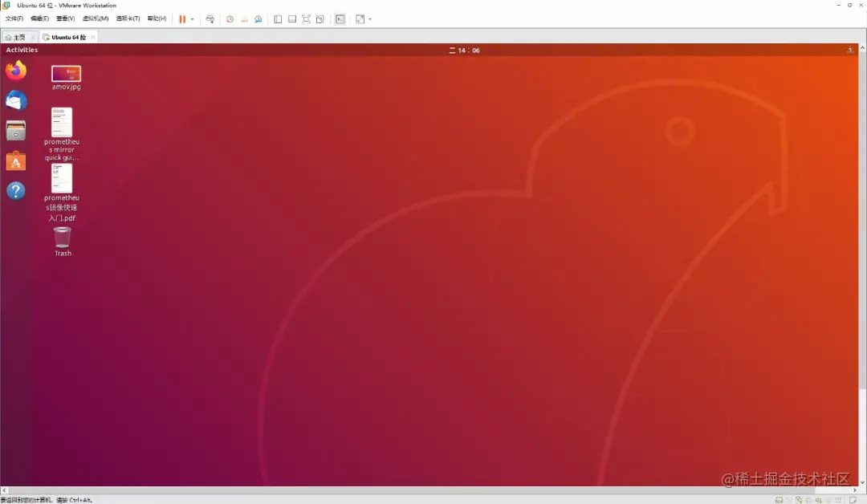Select the prometheus mirror quick guide file
867x504 pixels.
click(x=62, y=134)
